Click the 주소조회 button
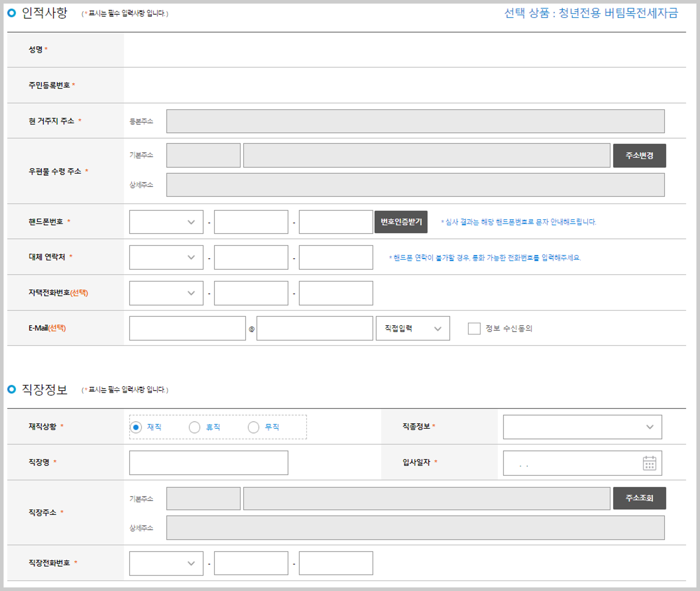Viewport: 700px width, 591px height. point(639,498)
